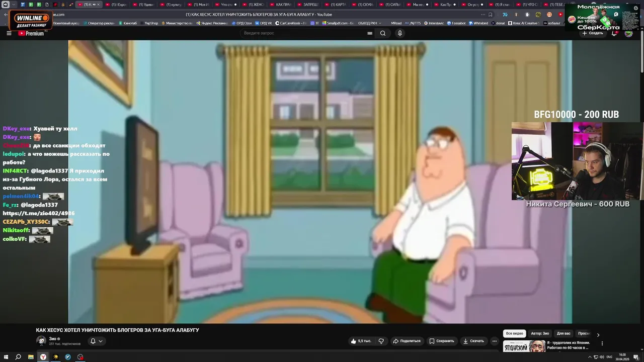
Task: Go to YouTube Premium home logo
Action: 31,33
